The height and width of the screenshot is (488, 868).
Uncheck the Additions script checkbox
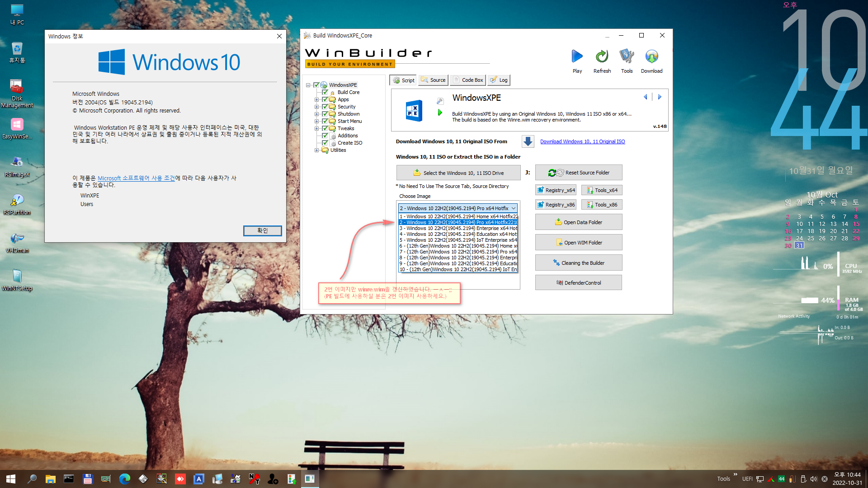(325, 136)
